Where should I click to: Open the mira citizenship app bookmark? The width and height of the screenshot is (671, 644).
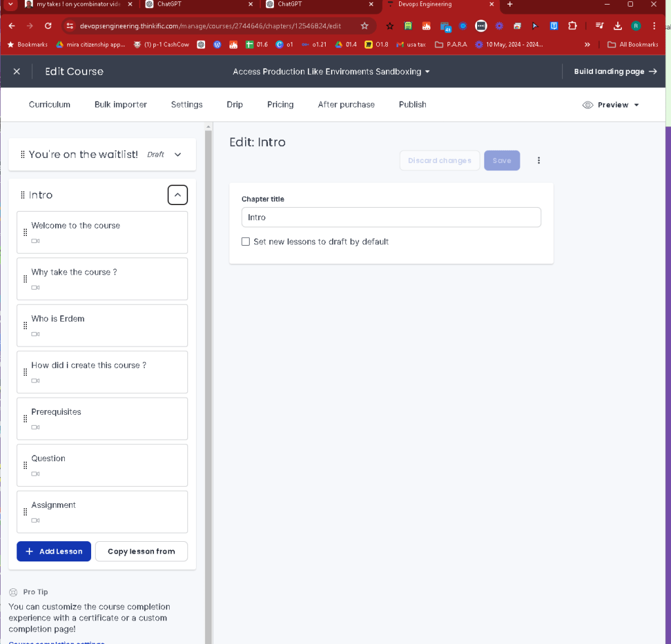90,45
